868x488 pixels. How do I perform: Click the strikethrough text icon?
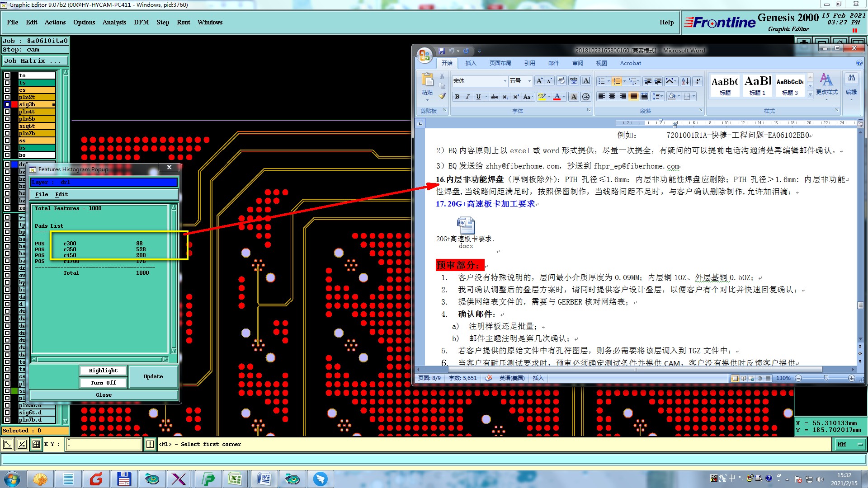(x=495, y=97)
